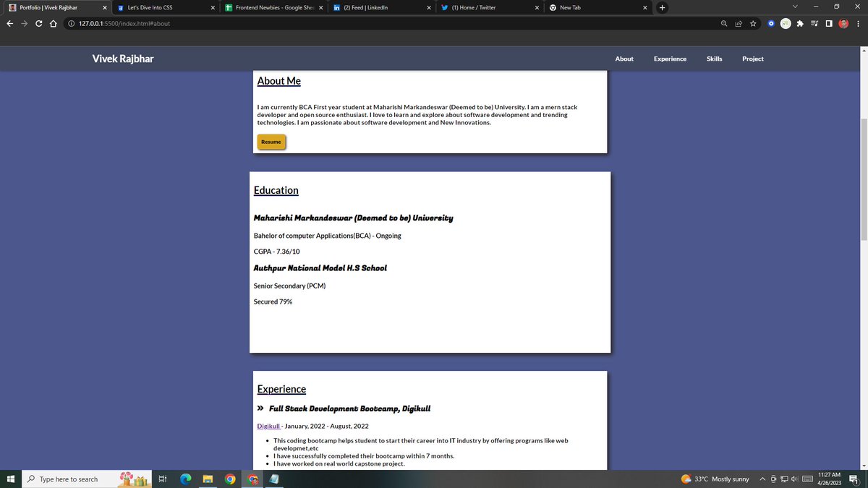868x488 pixels.
Task: Click 'Authpur National Model H.S School' heading
Action: click(x=320, y=268)
